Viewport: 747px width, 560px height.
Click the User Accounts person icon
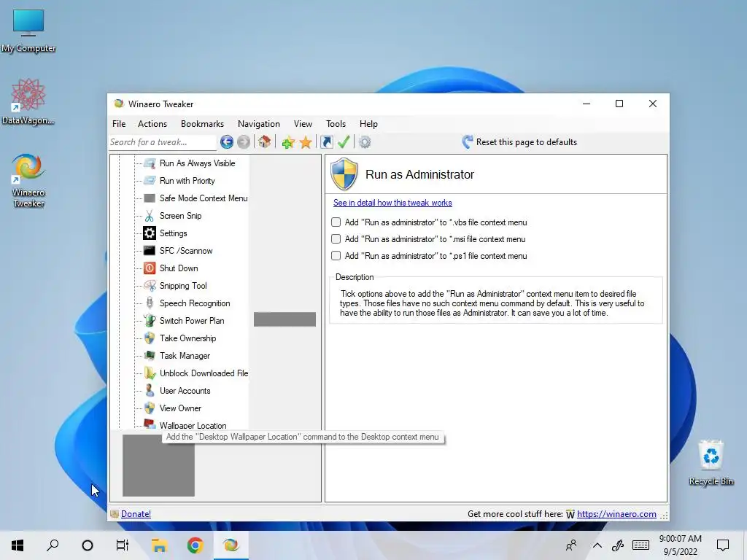tap(150, 391)
